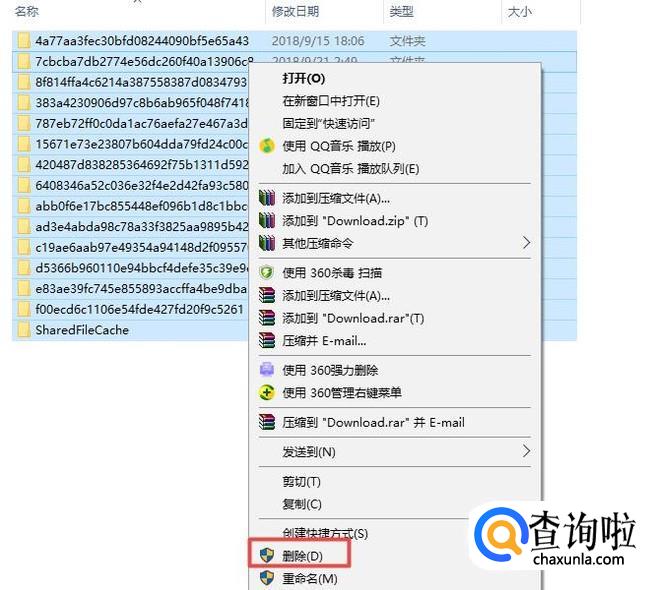This screenshot has height=590, width=648.
Task: Select folder 4a77aa3fec30bfd08244090bf5e65a43
Action: click(142, 41)
